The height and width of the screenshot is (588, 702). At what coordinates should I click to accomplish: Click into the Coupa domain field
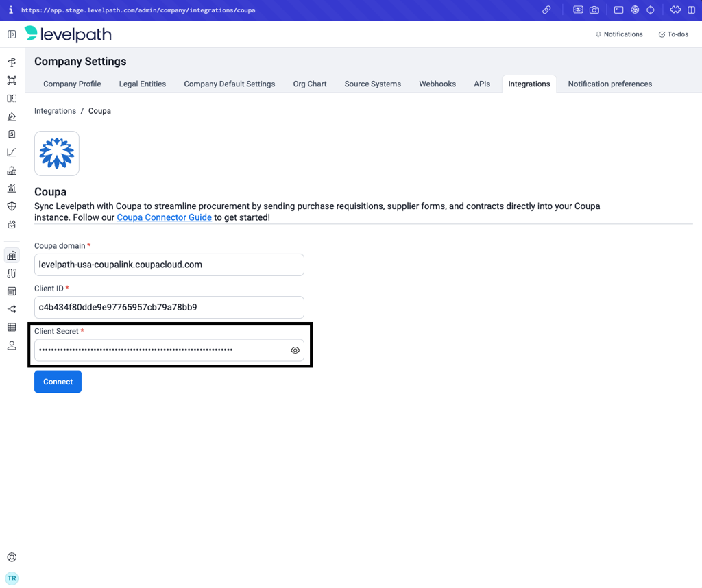click(169, 265)
